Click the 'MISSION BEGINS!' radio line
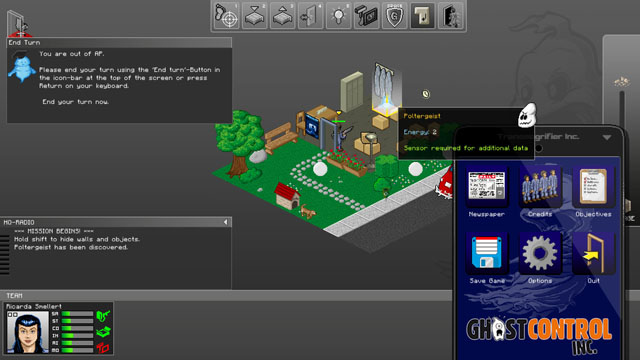Image resolution: width=640 pixels, height=360 pixels. coord(54,231)
